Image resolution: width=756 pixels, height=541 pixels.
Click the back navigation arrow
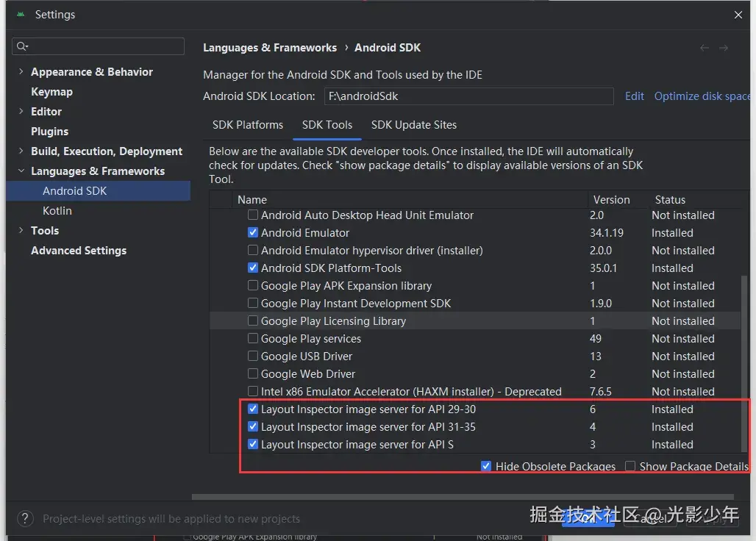pyautogui.click(x=705, y=48)
